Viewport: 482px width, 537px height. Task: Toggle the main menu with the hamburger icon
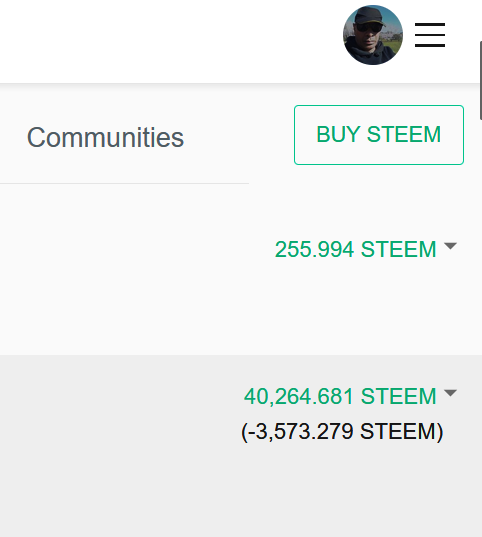click(430, 35)
